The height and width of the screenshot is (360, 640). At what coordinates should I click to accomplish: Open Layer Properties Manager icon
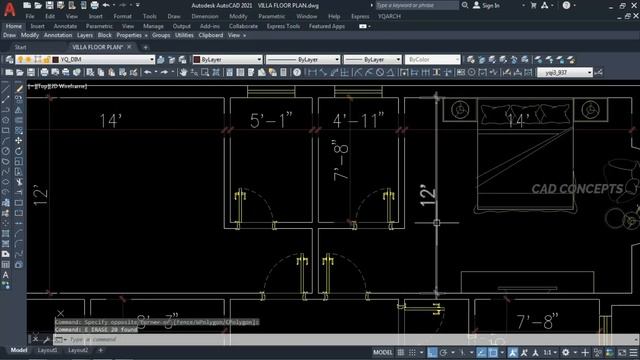tap(9, 60)
